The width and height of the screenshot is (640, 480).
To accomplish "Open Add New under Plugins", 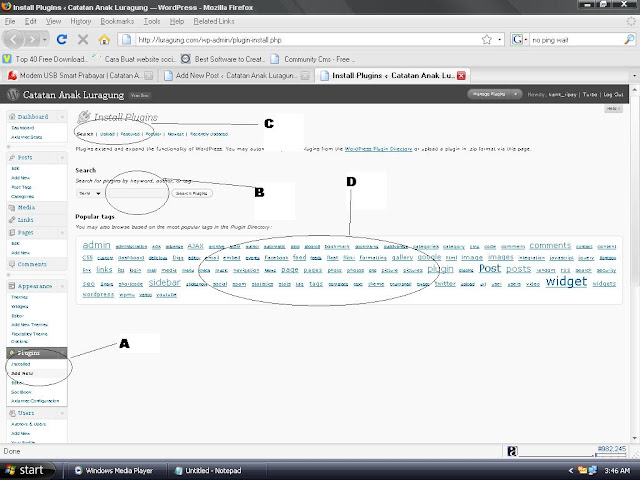I will (x=22, y=373).
